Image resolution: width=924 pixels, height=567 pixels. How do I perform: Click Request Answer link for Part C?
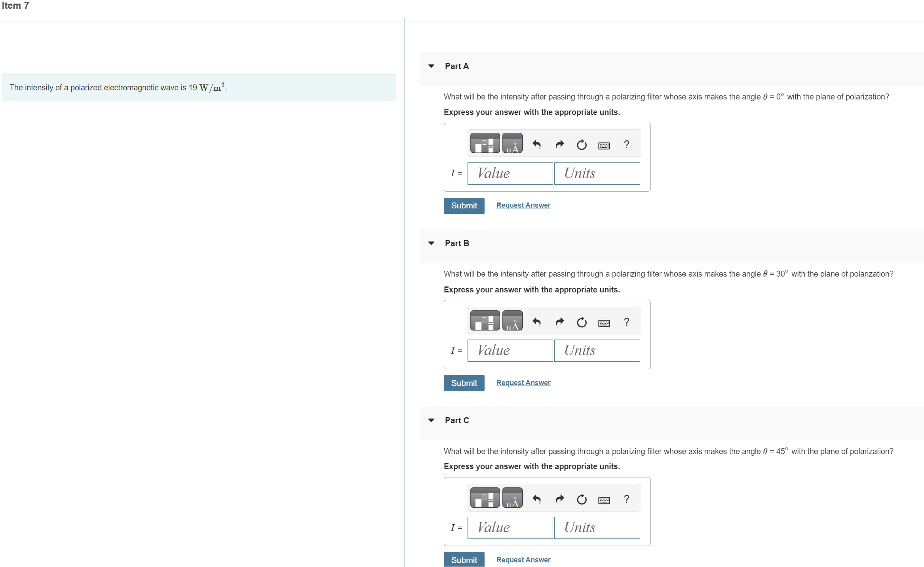point(523,559)
